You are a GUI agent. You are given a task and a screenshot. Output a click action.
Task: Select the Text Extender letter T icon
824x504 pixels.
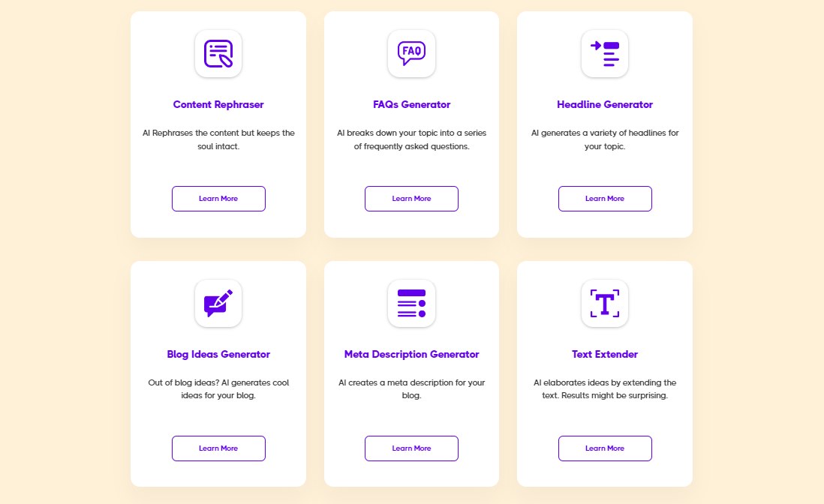tap(605, 303)
